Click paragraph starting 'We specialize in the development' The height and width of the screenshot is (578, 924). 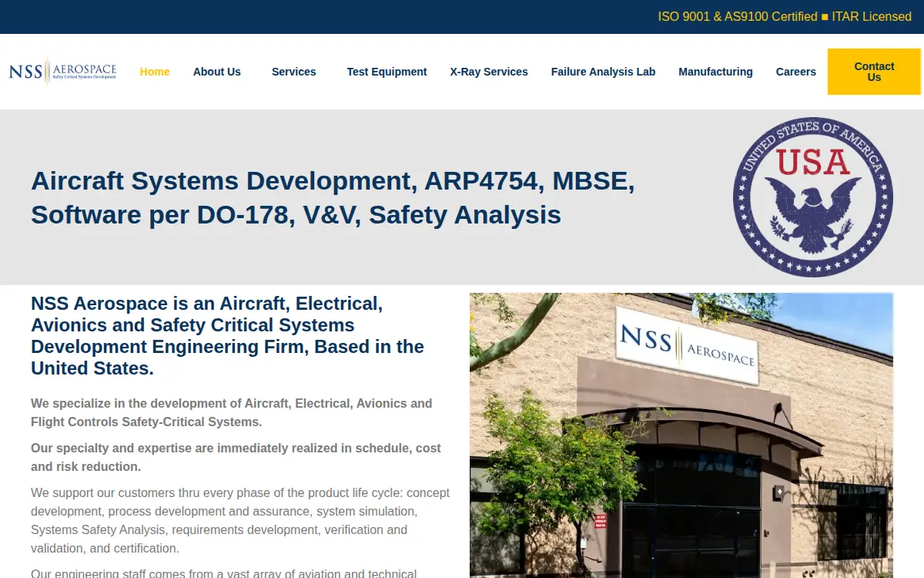tap(232, 412)
